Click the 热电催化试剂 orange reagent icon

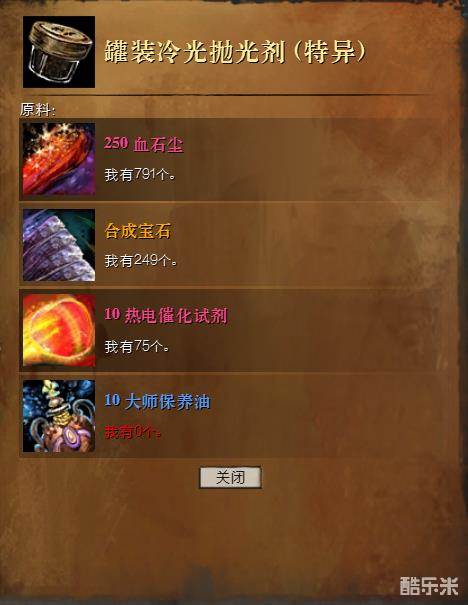tap(59, 330)
